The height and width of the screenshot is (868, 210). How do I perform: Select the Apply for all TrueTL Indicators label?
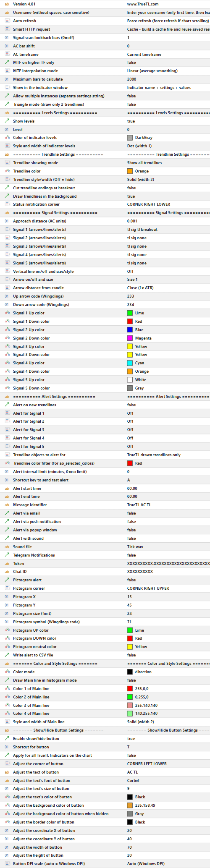point(52,756)
